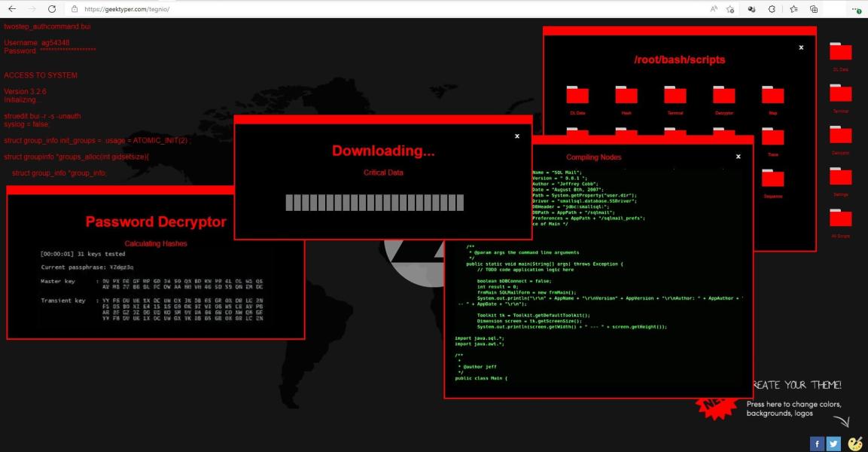Click the theme palette icon
868x452 pixels.
(855, 443)
